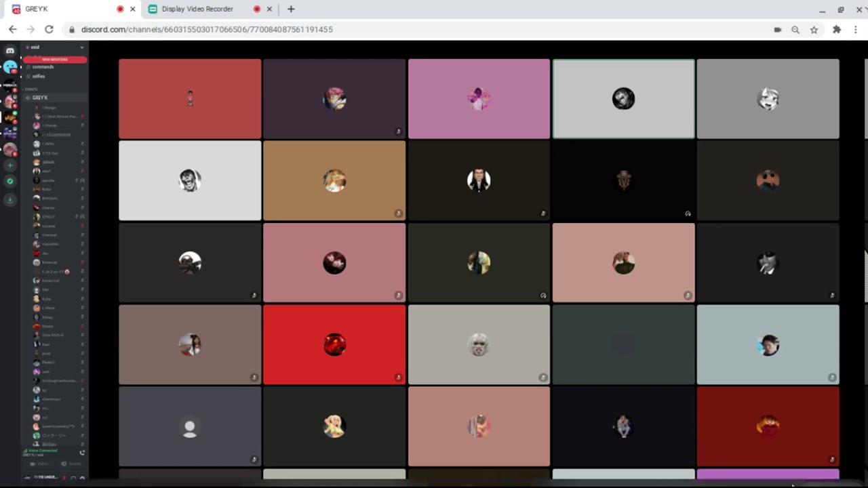Image resolution: width=868 pixels, height=488 pixels.
Task: Open the Chrome extensions puzzle icon
Action: click(837, 29)
